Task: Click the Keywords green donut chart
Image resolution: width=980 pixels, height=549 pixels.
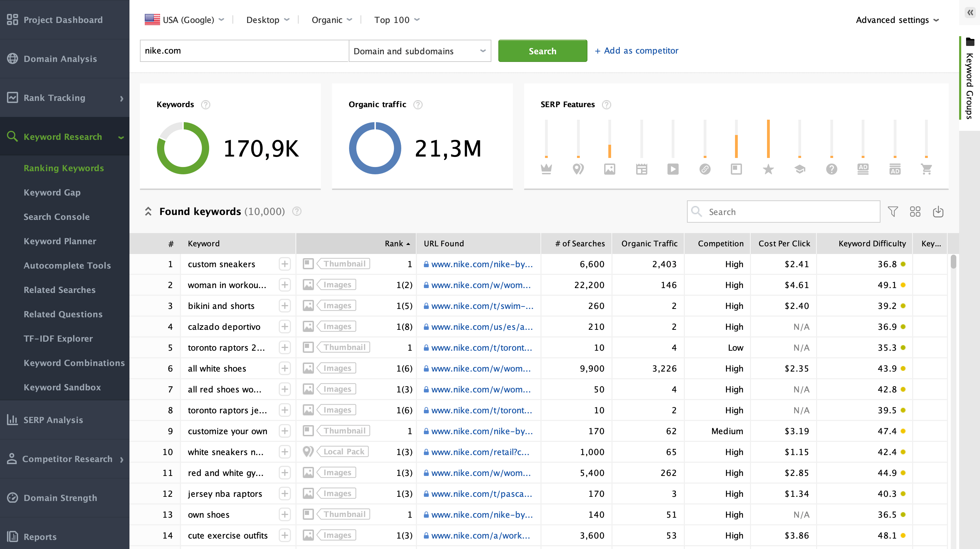Action: point(183,148)
